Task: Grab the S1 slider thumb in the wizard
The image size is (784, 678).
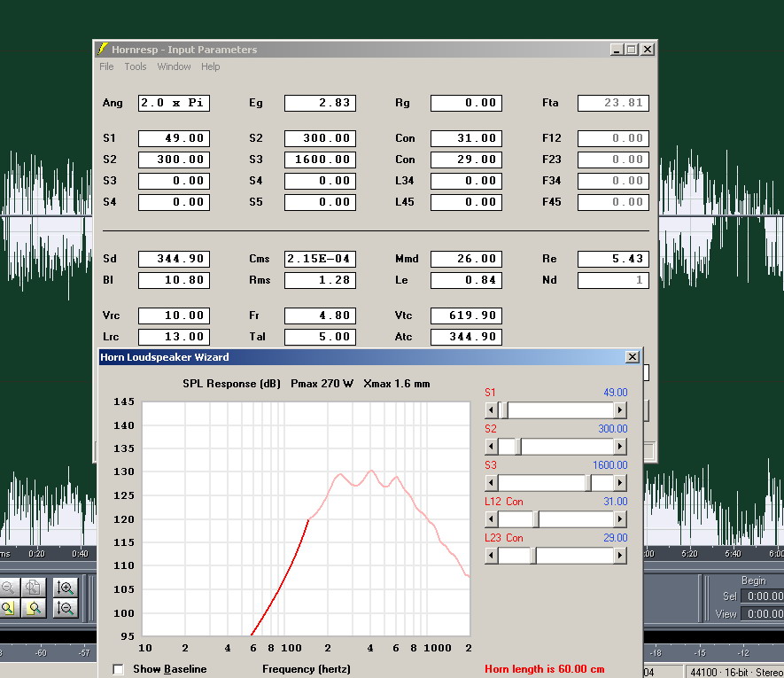Action: pyautogui.click(x=504, y=410)
